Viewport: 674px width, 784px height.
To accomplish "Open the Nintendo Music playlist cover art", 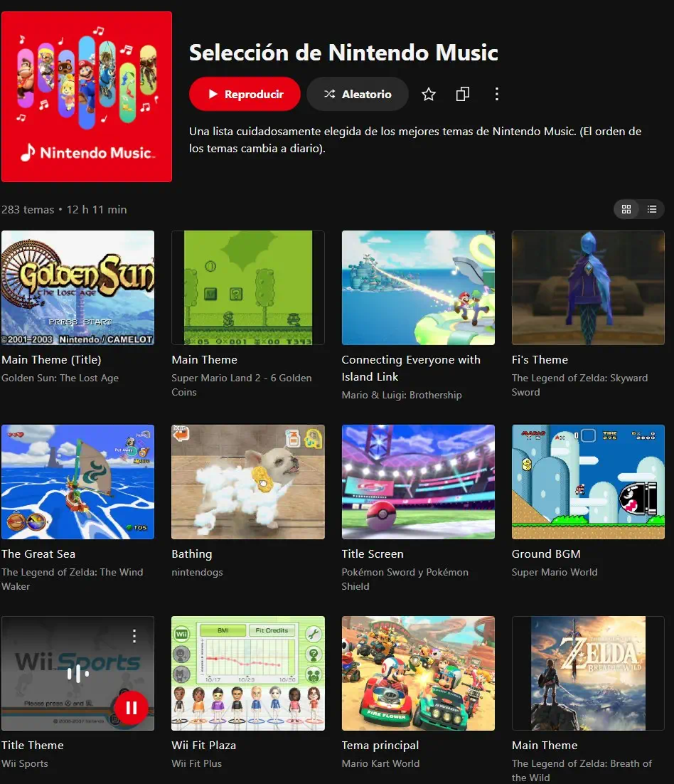I will 87,97.
